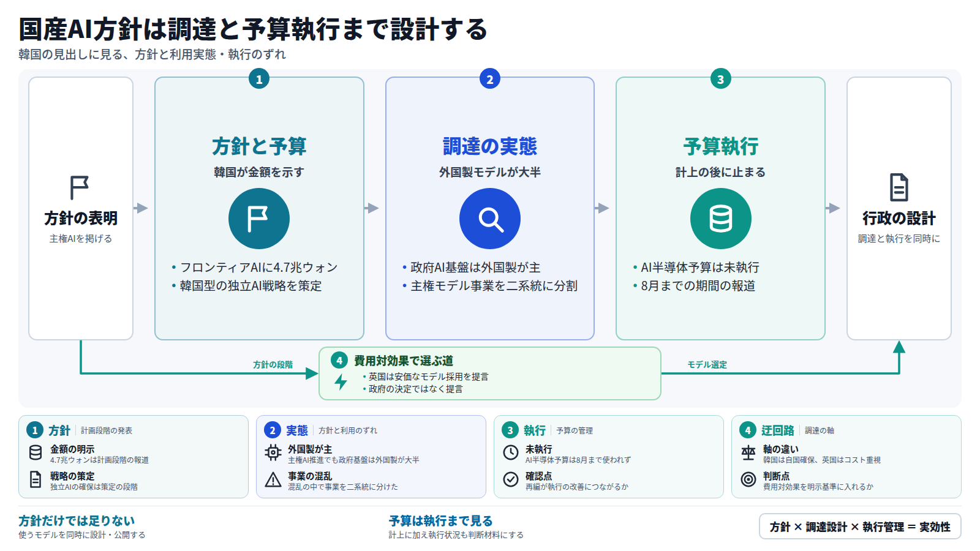The height and width of the screenshot is (551, 980).
Task: Click the warning triangle beside 事業の混乱
Action: [273, 479]
